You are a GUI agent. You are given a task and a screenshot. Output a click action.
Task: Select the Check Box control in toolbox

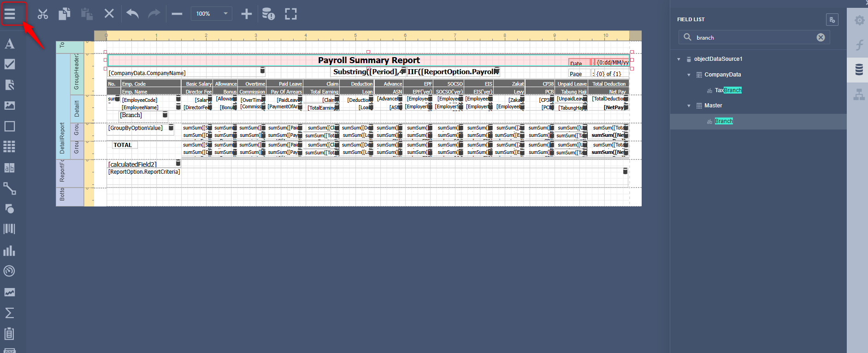pos(9,64)
